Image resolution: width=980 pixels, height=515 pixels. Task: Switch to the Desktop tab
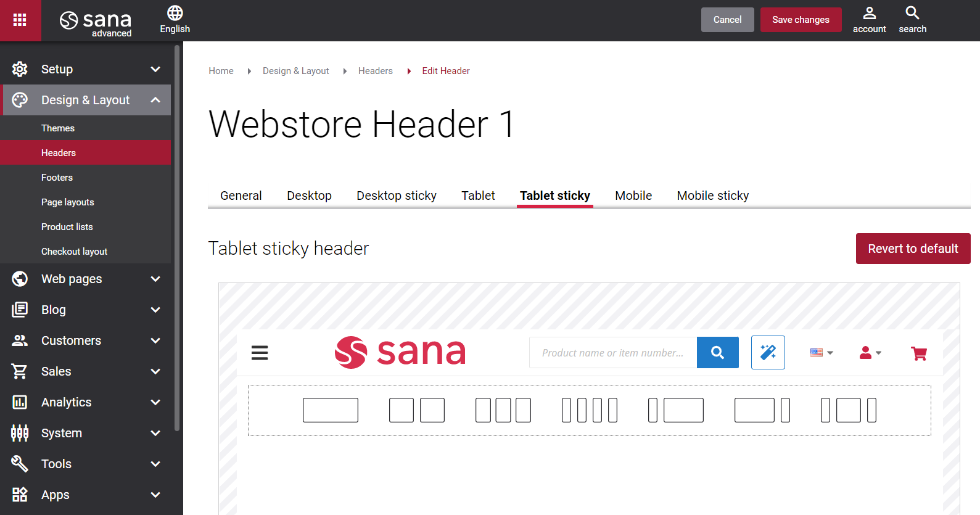[x=309, y=196]
